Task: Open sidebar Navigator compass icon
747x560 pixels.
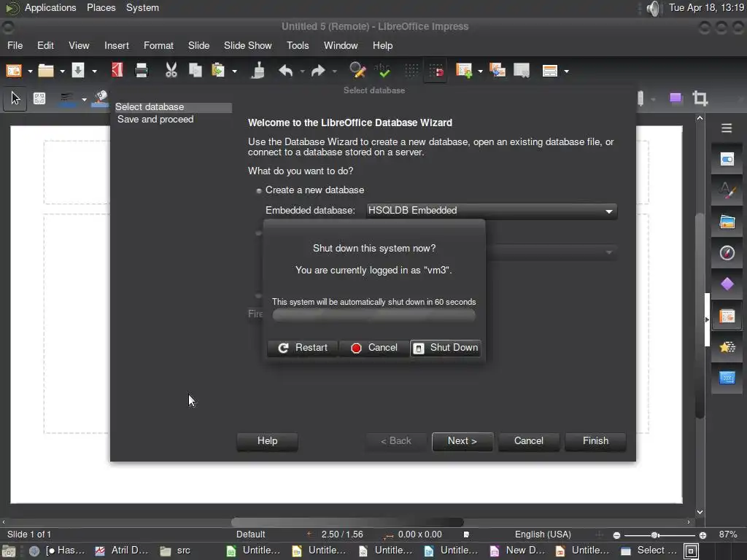Action: [x=727, y=253]
